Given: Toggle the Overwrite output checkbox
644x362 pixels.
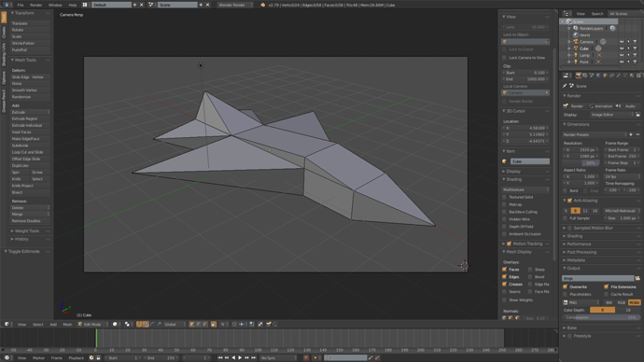Looking at the screenshot, I should [566, 286].
